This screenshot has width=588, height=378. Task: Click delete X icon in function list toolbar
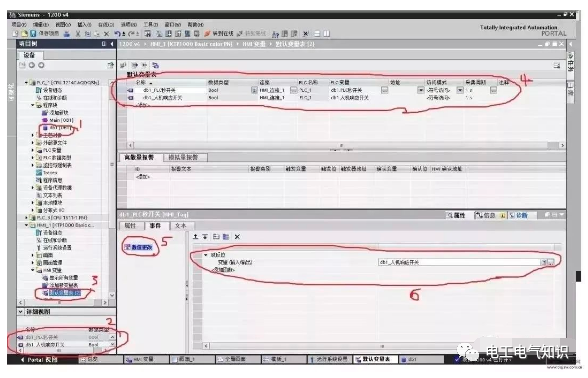click(x=237, y=237)
